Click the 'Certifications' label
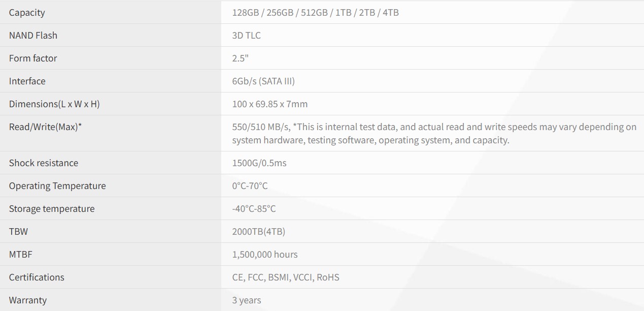The image size is (644, 311). [x=37, y=277]
